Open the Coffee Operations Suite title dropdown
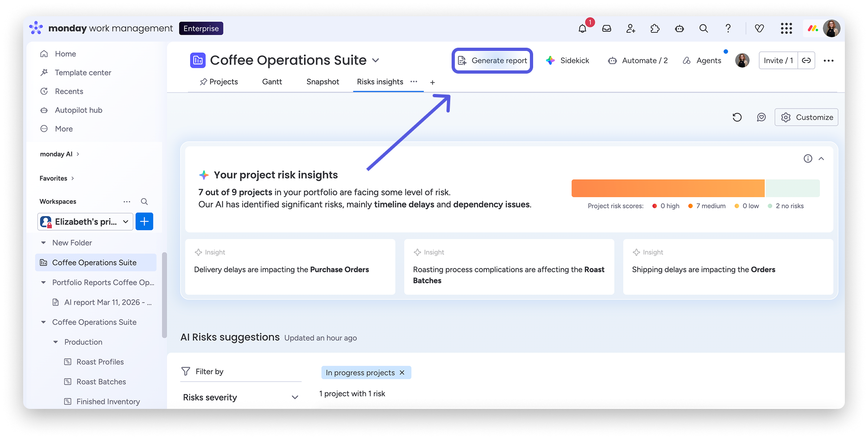The width and height of the screenshot is (868, 439). click(376, 60)
